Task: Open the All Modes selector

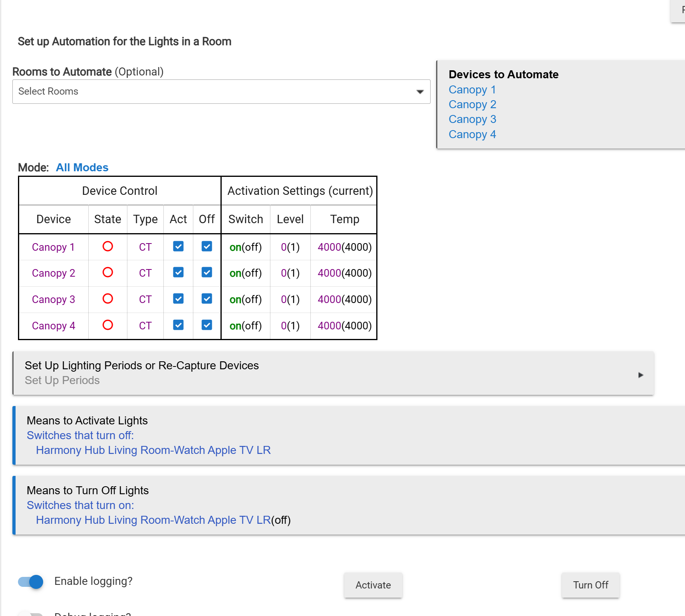Action: pos(82,168)
